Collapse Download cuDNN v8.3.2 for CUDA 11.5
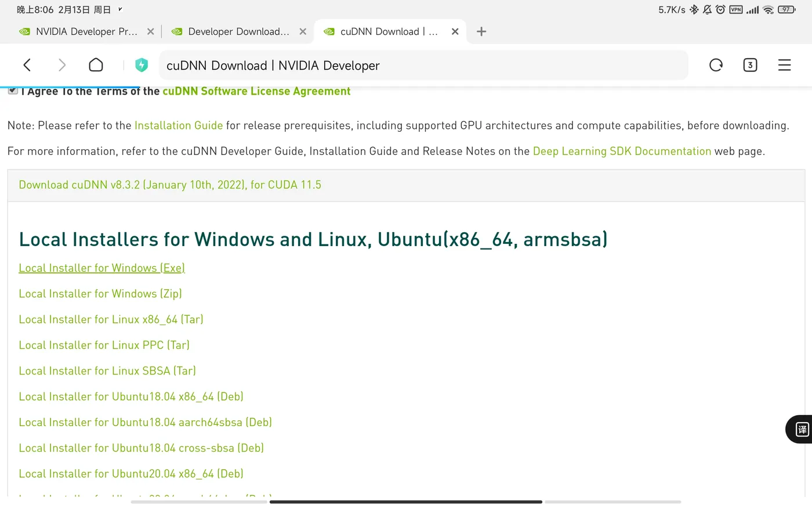Image resolution: width=812 pixels, height=508 pixels. [x=170, y=185]
